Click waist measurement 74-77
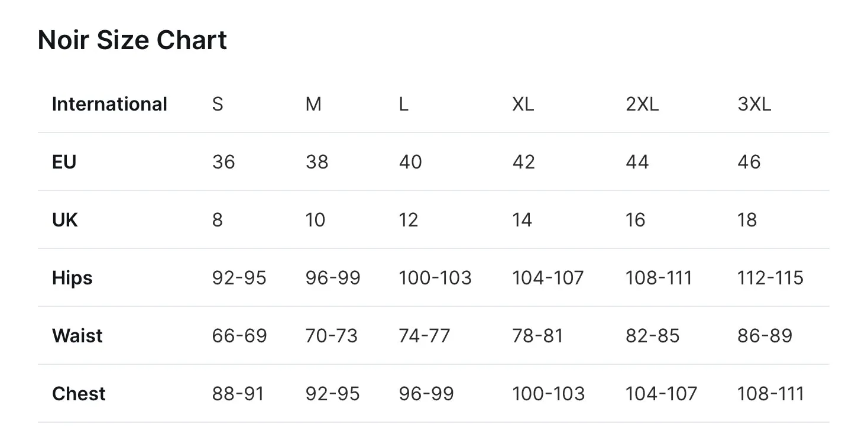The image size is (868, 434). [425, 336]
